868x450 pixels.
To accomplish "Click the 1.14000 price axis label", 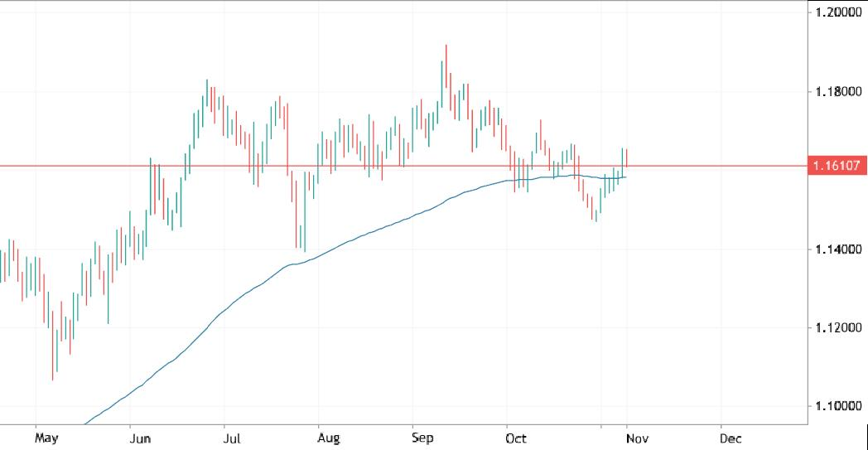I will click(839, 249).
